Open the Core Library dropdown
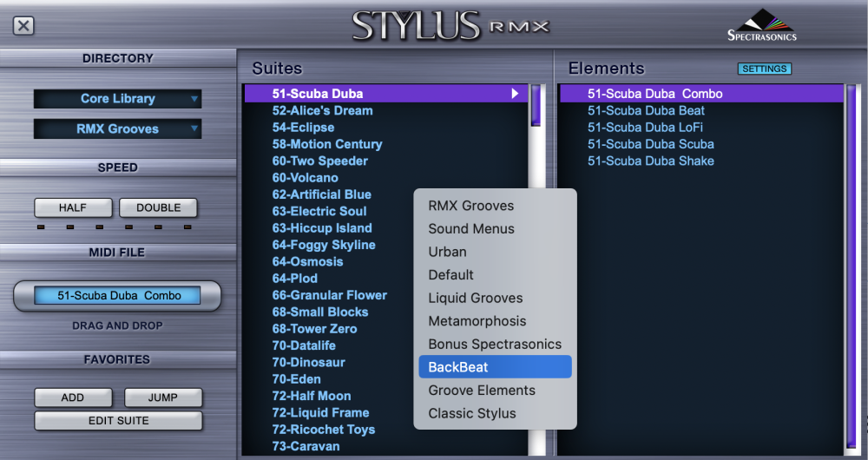Screen dimensions: 868x460 pyautogui.click(x=117, y=99)
